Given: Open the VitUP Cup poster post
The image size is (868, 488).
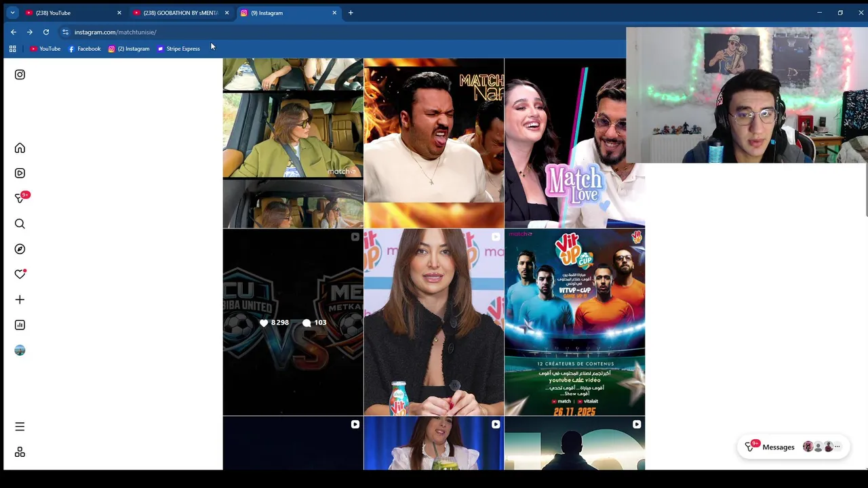Looking at the screenshot, I should [x=575, y=322].
